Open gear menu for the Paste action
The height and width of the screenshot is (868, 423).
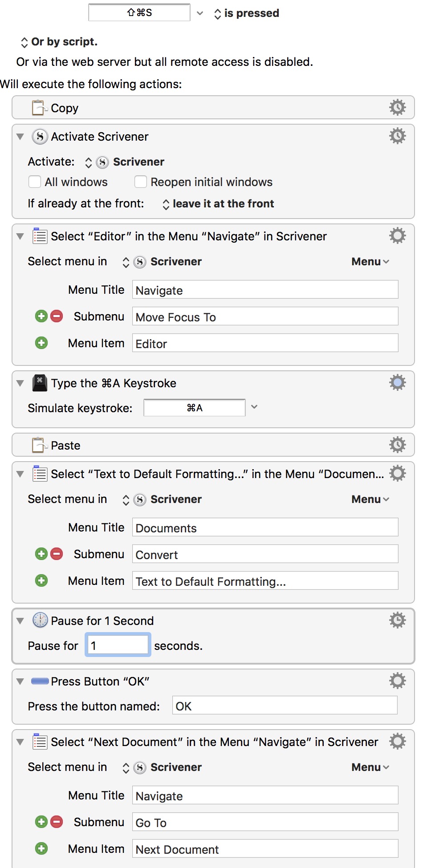point(397,445)
